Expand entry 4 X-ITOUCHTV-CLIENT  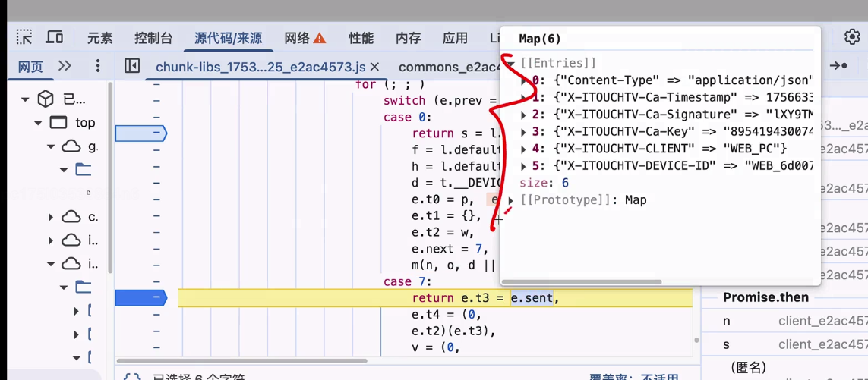[524, 149]
